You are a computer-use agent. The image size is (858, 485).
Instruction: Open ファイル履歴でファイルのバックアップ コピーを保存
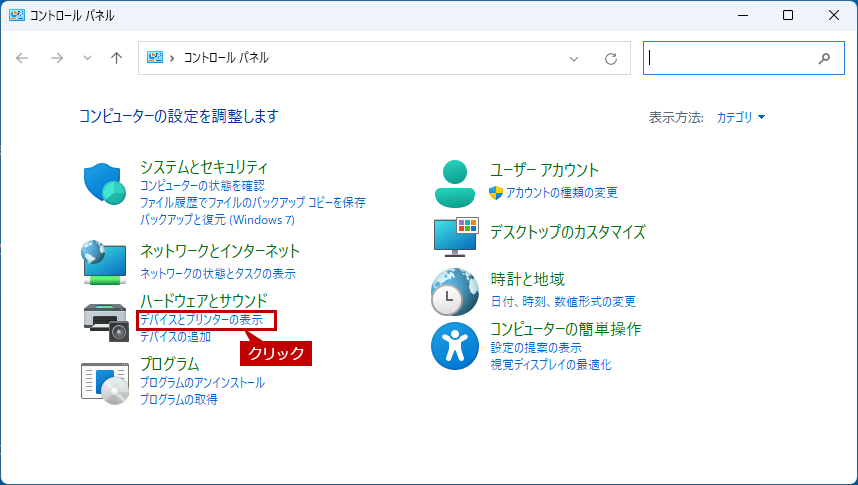click(x=253, y=203)
